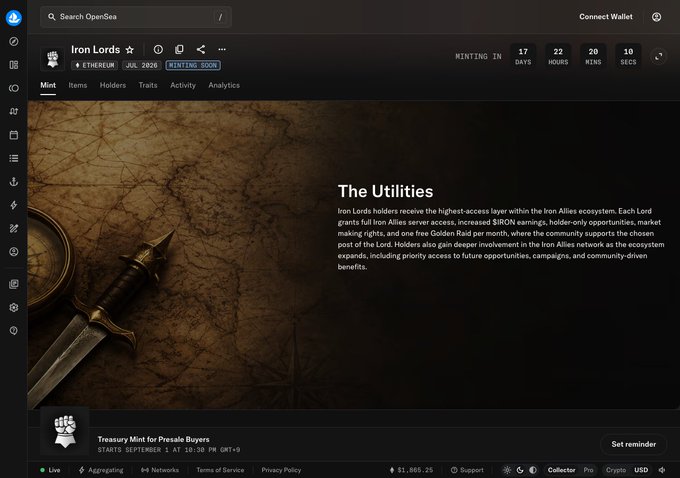
Task: Show collection info via the info icon
Action: (158, 49)
